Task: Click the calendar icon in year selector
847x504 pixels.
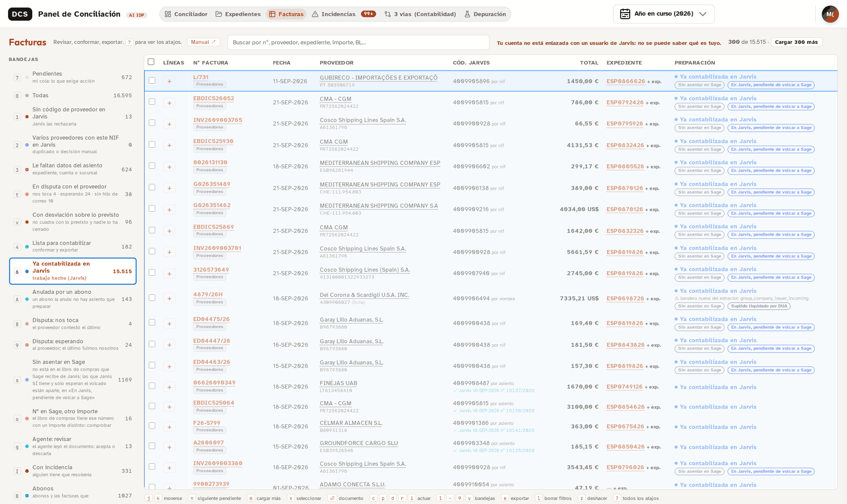Action: (625, 14)
